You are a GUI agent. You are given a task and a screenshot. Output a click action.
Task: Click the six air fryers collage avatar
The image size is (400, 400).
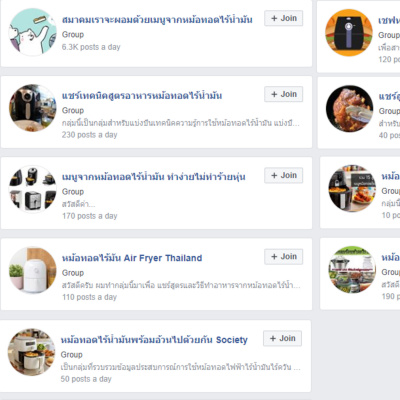(32, 189)
